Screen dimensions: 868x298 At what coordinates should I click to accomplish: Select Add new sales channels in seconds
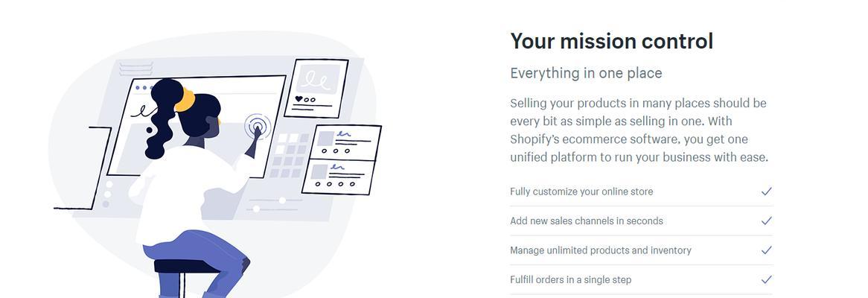[x=586, y=221]
